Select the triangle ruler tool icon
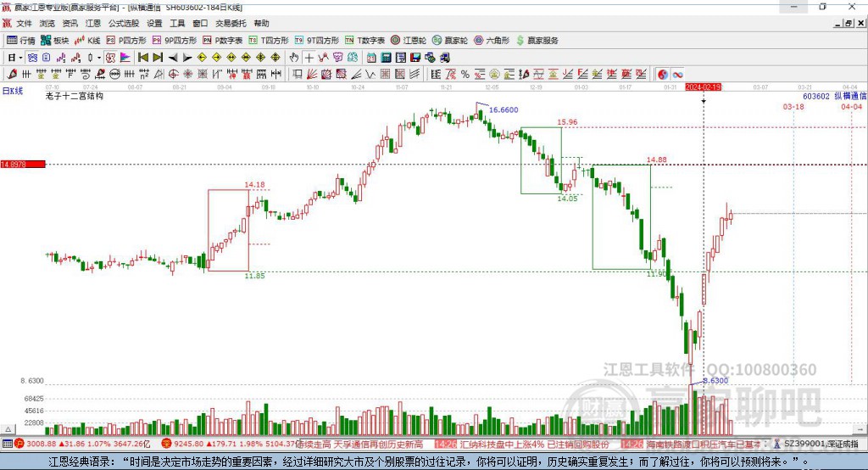868x470 pixels. point(159,75)
